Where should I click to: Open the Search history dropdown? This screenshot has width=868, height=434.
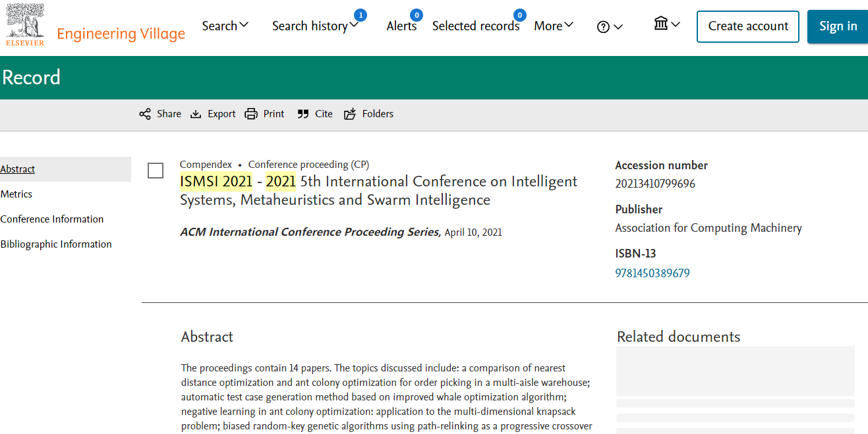tap(315, 26)
